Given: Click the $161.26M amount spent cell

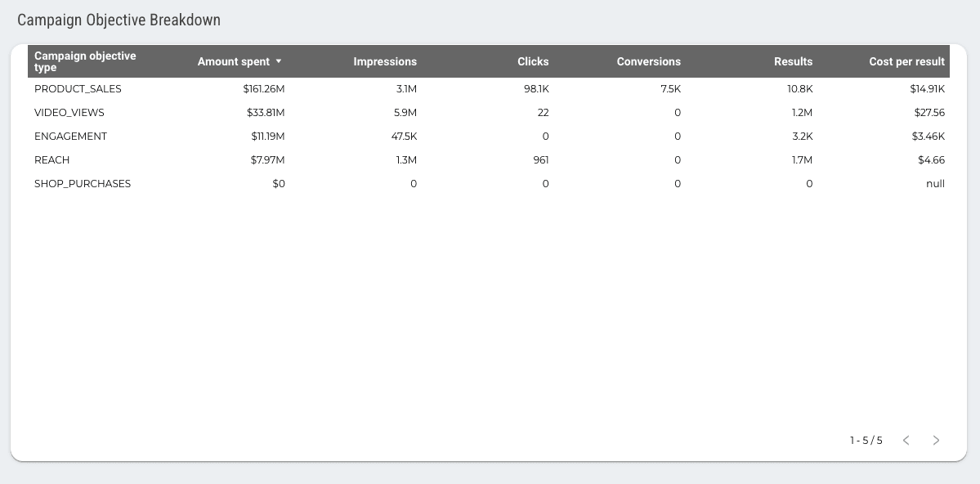Looking at the screenshot, I should click(264, 89).
